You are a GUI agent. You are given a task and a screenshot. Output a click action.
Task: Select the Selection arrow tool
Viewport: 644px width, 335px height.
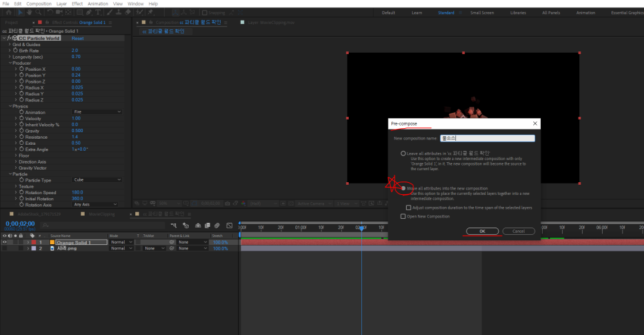pyautogui.click(x=20, y=13)
